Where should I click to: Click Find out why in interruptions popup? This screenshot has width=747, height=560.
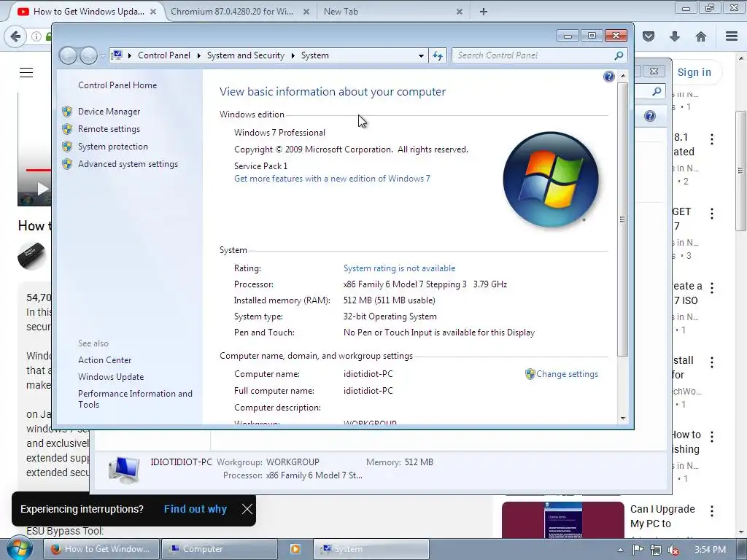tap(196, 509)
